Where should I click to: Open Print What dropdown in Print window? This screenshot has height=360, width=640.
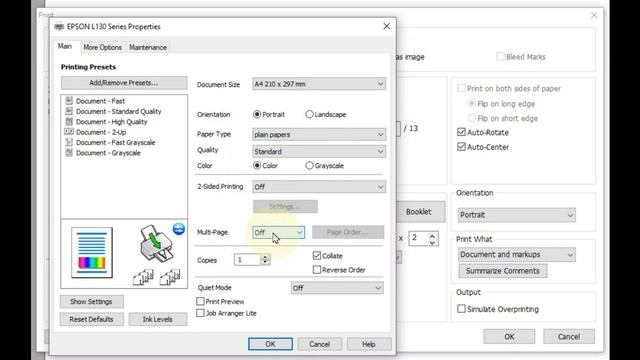coord(517,254)
